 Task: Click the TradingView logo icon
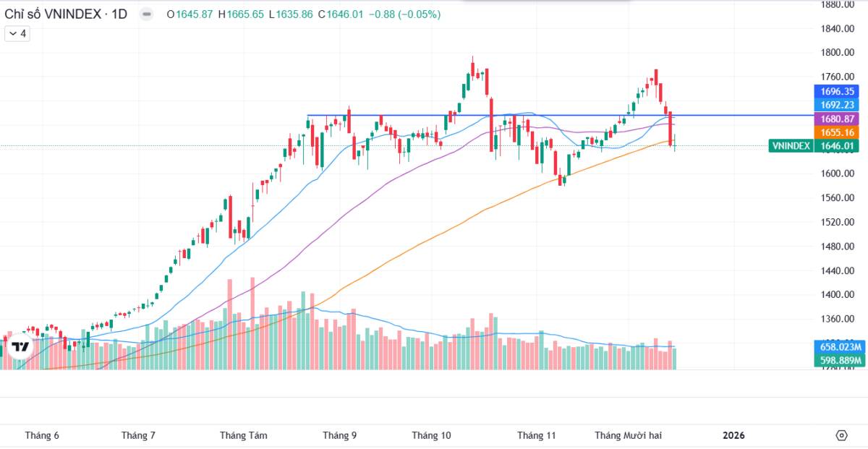tap(20, 347)
